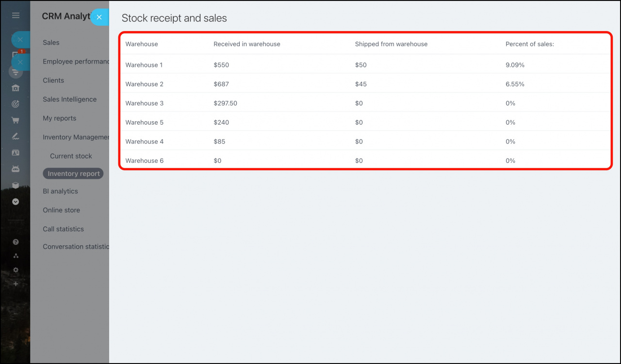Open the BI analytics section
Image resolution: width=621 pixels, height=364 pixels.
click(x=60, y=191)
